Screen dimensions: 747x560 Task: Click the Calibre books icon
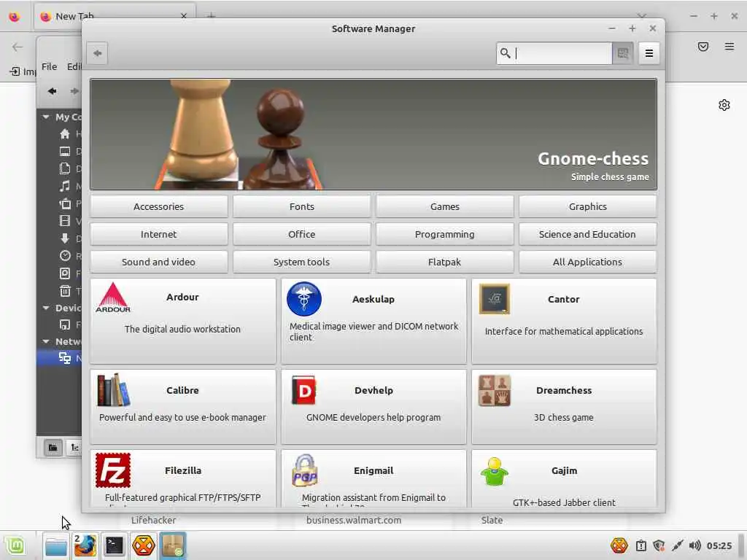point(113,390)
